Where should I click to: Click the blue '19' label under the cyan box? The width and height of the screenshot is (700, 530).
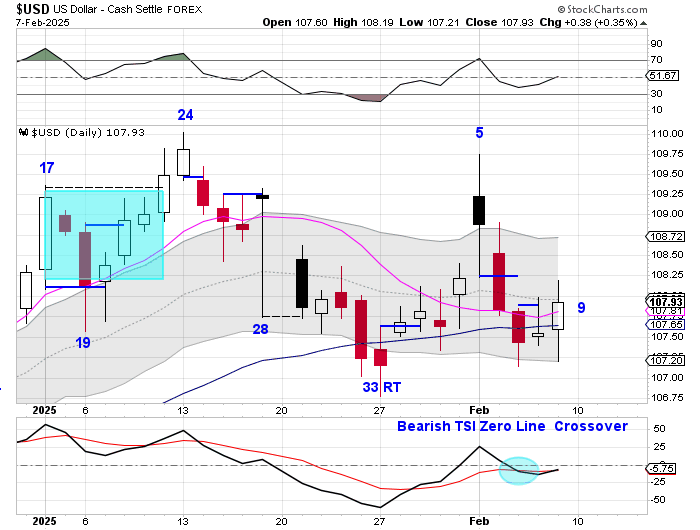pos(85,342)
